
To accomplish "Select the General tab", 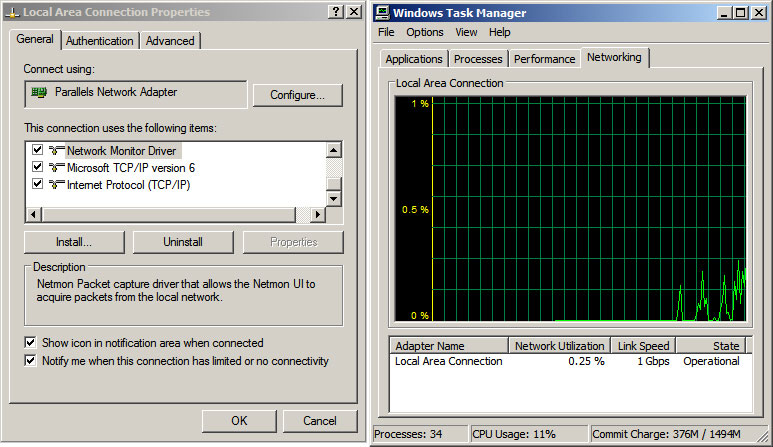I will click(x=35, y=39).
